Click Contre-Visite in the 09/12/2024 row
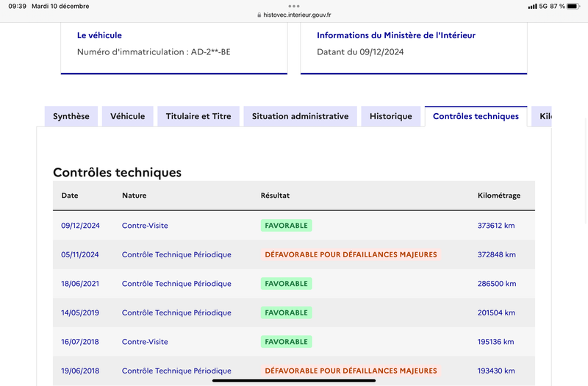588x386 pixels. coord(145,226)
